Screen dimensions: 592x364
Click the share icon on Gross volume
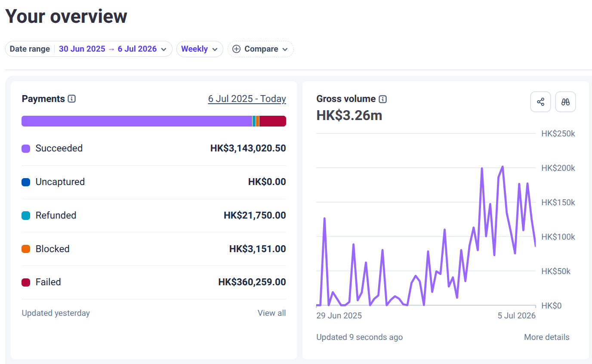(x=541, y=102)
